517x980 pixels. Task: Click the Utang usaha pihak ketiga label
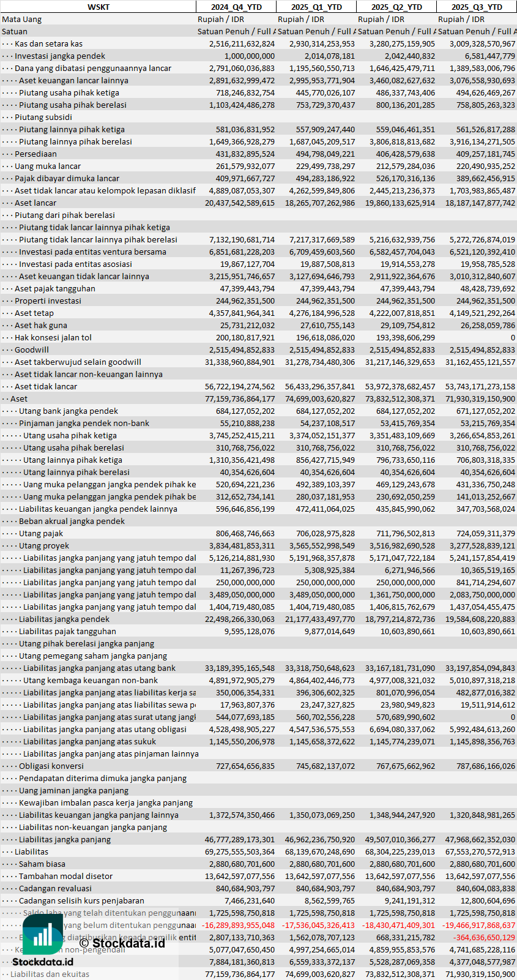[x=70, y=435]
